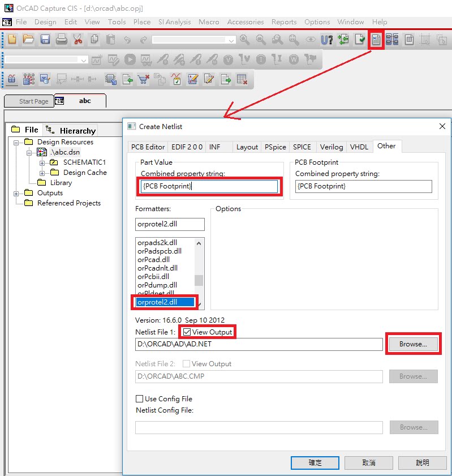This screenshot has height=476, width=452.
Task: Click the New document toolbar icon
Action: click(x=12, y=40)
